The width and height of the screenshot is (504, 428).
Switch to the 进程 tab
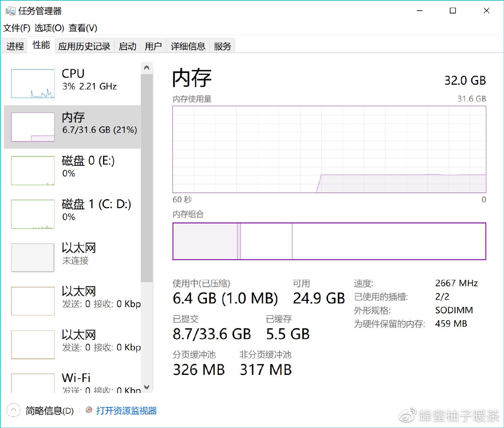click(15, 46)
